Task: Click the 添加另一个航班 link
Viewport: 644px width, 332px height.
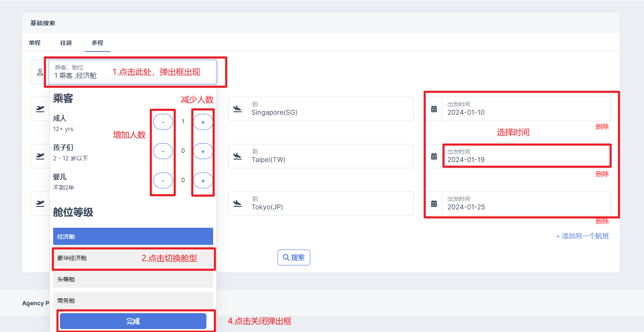Action: (x=582, y=236)
